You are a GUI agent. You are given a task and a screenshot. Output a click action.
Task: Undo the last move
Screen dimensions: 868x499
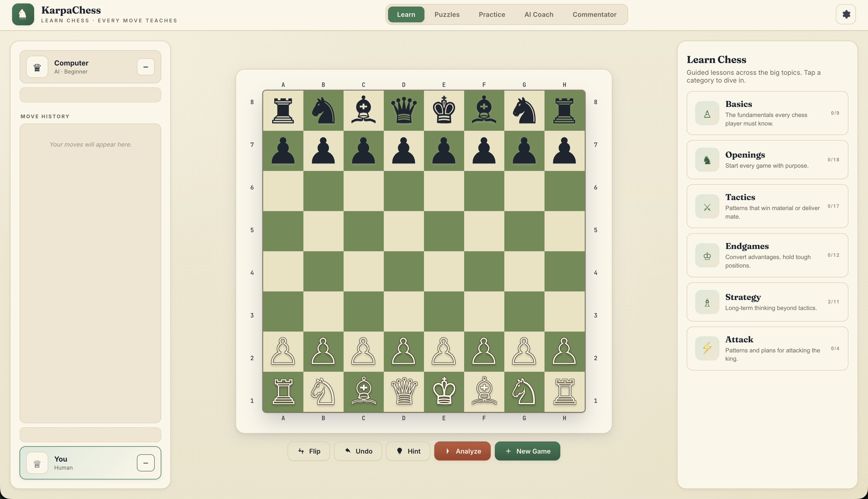358,451
